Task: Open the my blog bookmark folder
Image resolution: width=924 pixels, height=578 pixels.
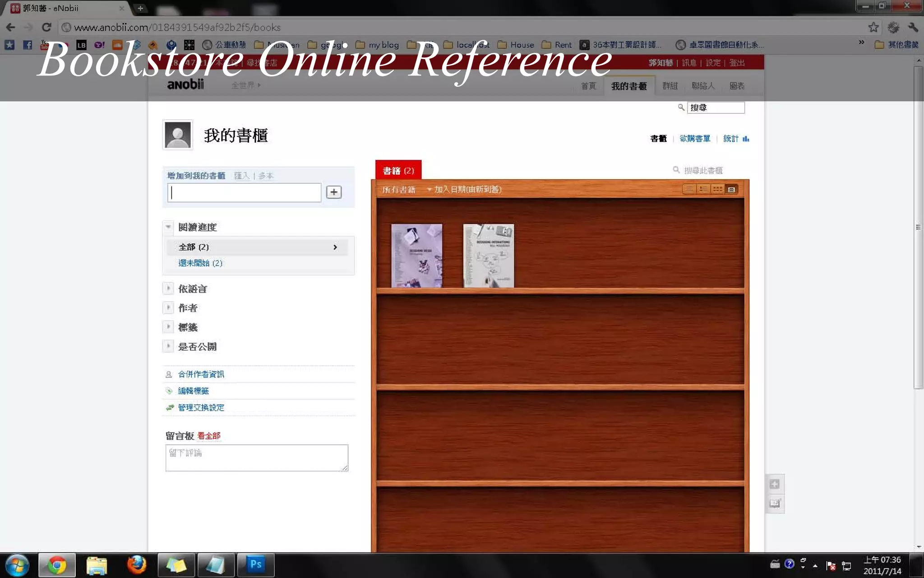Action: (x=378, y=45)
